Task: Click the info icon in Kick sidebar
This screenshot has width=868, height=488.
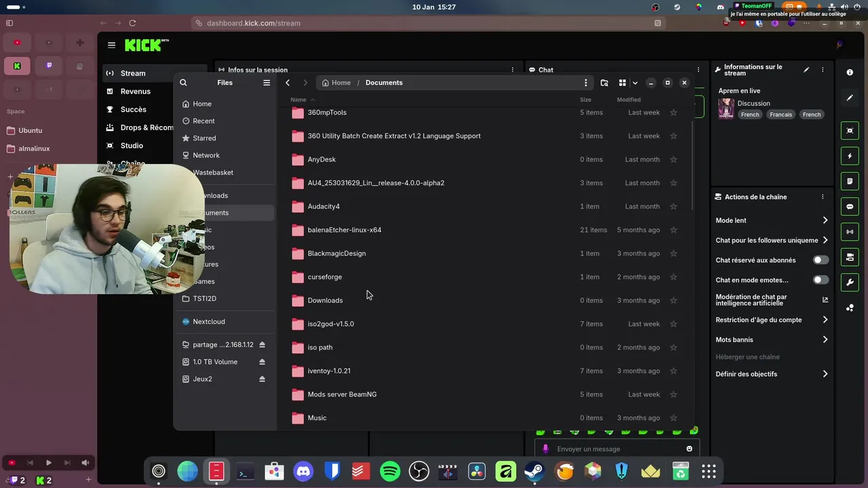Action: [x=850, y=73]
